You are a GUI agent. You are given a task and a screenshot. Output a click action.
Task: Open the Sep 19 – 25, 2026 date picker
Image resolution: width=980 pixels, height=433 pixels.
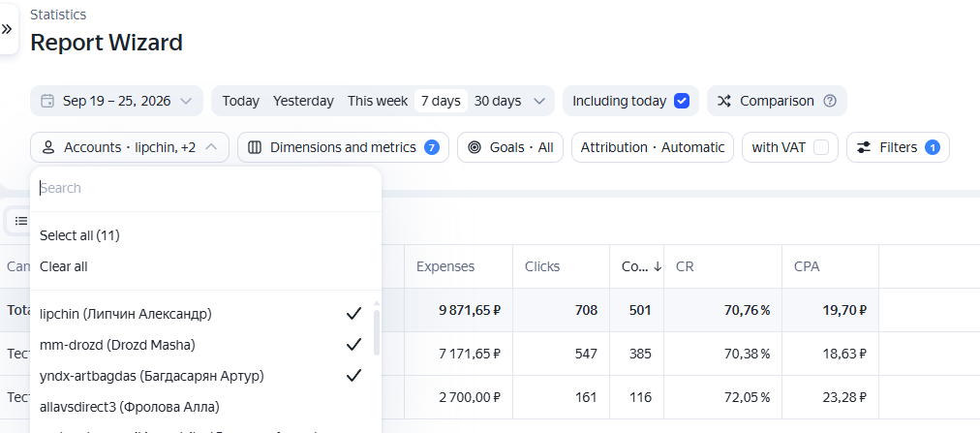click(116, 101)
